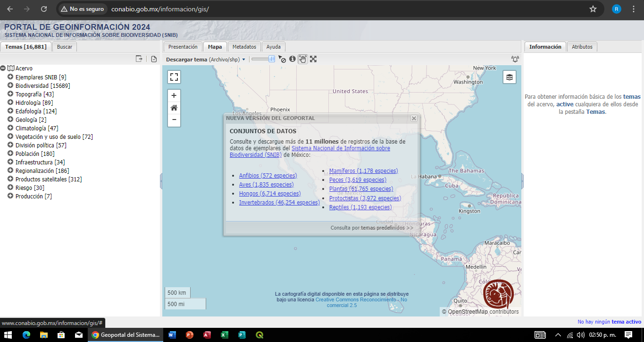Open the export tree icon above the theme list

139,58
